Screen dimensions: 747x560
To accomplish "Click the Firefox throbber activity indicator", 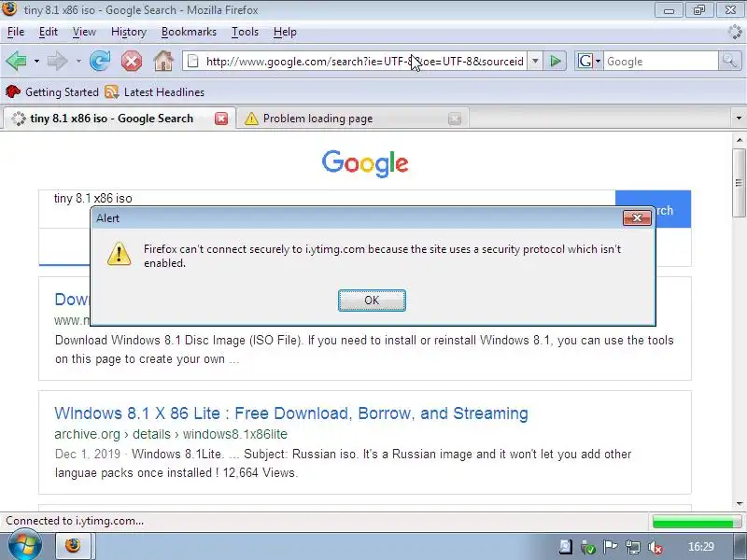I will tap(735, 32).
